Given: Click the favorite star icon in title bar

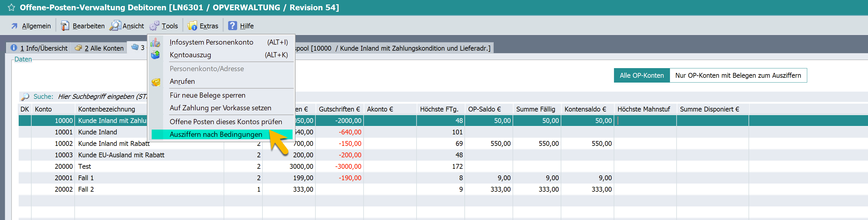Looking at the screenshot, I should coord(11,8).
